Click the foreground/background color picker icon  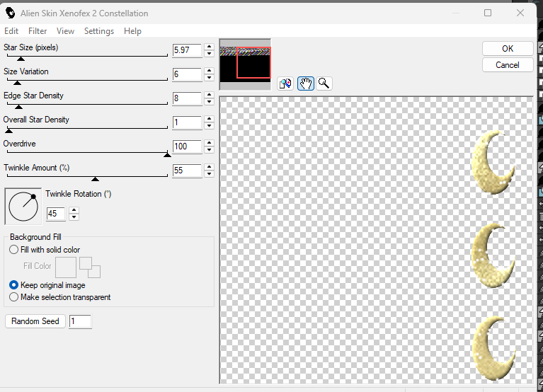[90, 267]
